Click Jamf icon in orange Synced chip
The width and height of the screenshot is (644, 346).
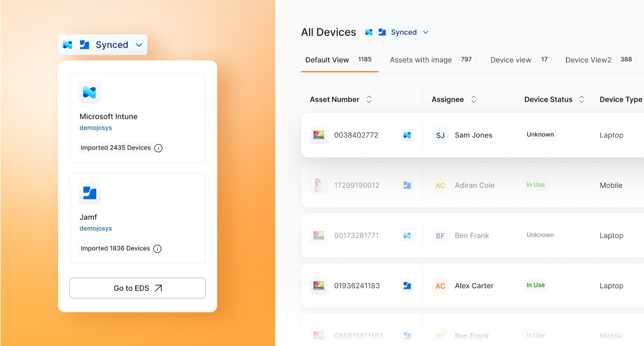[x=84, y=45]
